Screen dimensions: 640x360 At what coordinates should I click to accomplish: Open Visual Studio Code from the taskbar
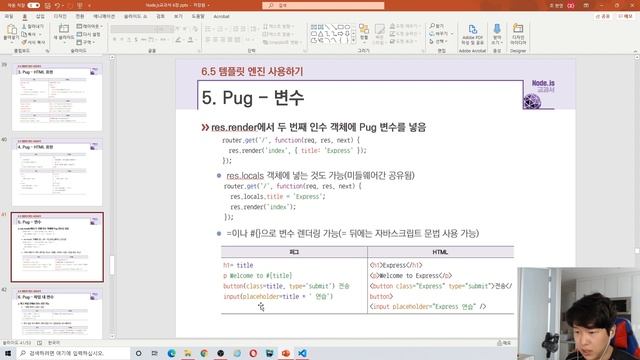[x=302, y=353]
